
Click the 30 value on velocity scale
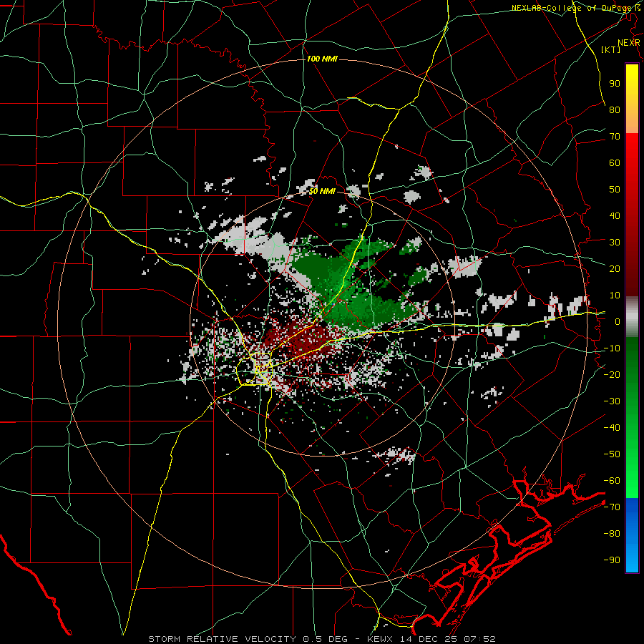[x=615, y=243]
